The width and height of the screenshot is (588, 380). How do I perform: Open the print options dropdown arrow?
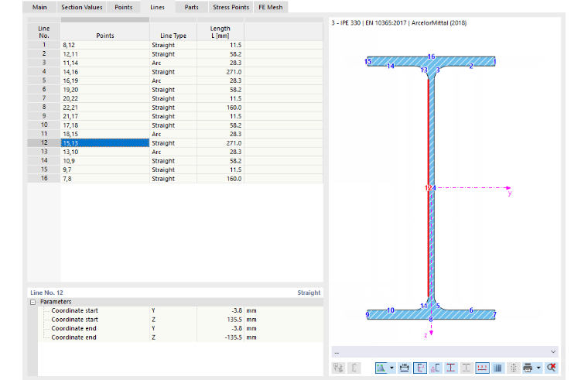538,368
